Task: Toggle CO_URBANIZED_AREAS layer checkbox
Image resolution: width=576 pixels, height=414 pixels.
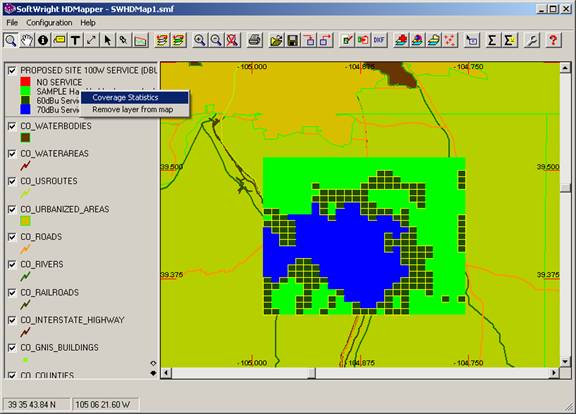Action: coord(12,209)
